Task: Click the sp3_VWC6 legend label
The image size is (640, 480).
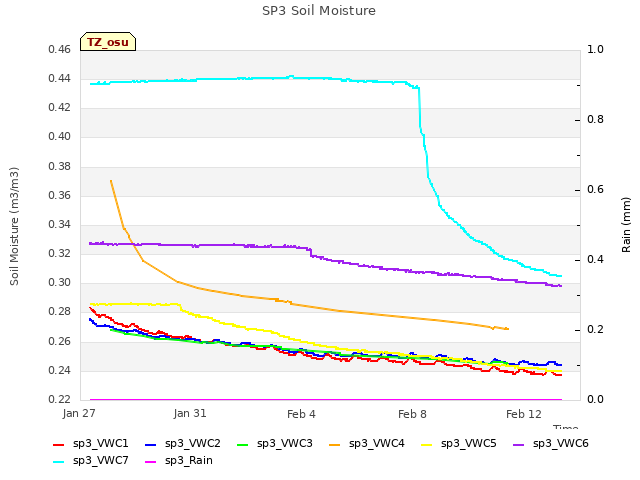Action: (x=561, y=443)
